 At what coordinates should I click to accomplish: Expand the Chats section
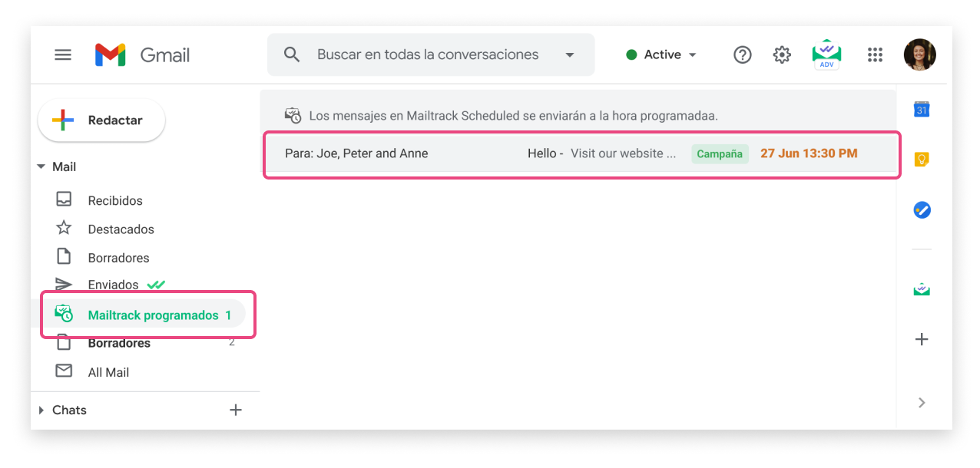point(41,410)
